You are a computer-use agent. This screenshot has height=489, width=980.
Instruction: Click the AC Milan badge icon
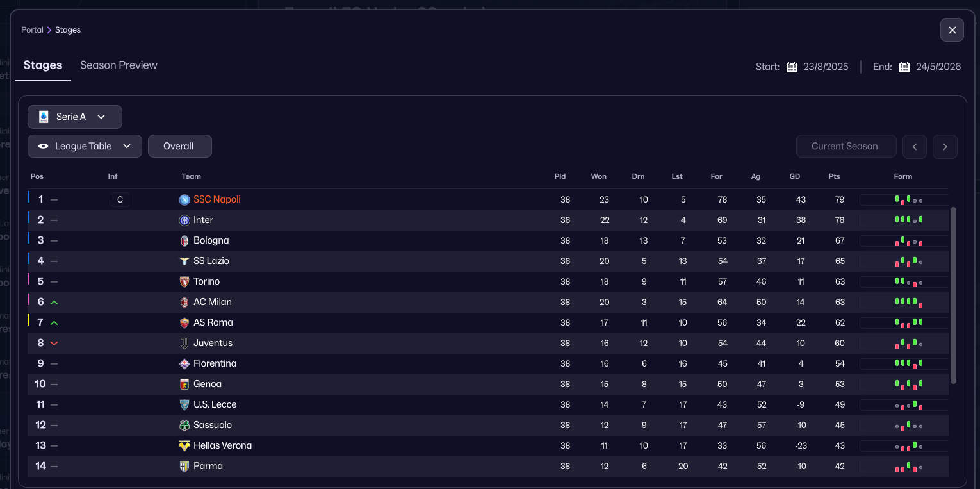click(x=184, y=302)
